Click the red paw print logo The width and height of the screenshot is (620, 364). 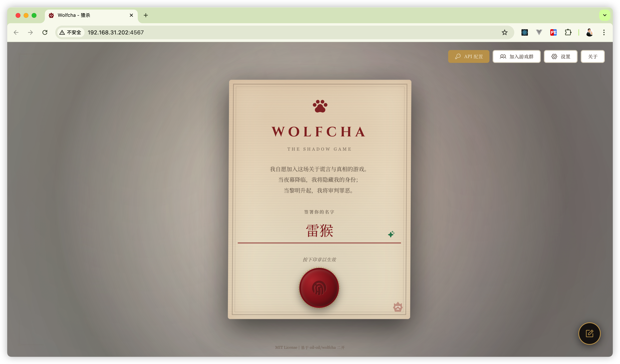[320, 106]
